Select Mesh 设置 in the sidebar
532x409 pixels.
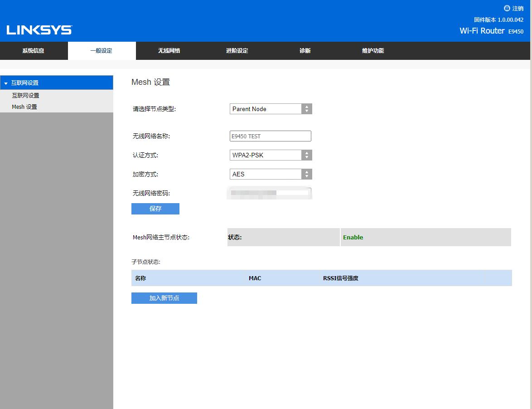[x=24, y=107]
